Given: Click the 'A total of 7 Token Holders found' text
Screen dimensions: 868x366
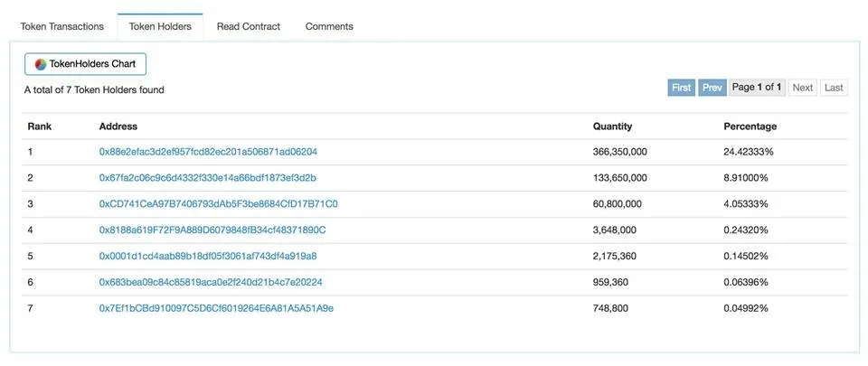Looking at the screenshot, I should (94, 89).
